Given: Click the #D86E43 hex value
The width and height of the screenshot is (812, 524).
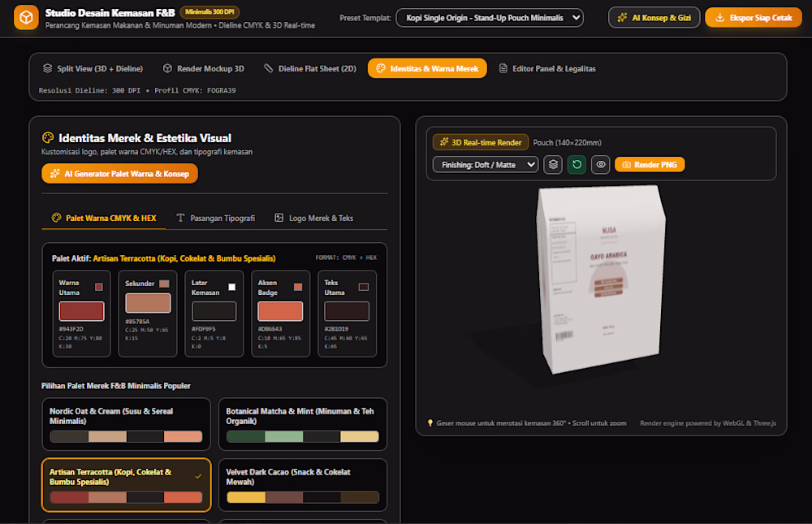Looking at the screenshot, I should tap(270, 329).
